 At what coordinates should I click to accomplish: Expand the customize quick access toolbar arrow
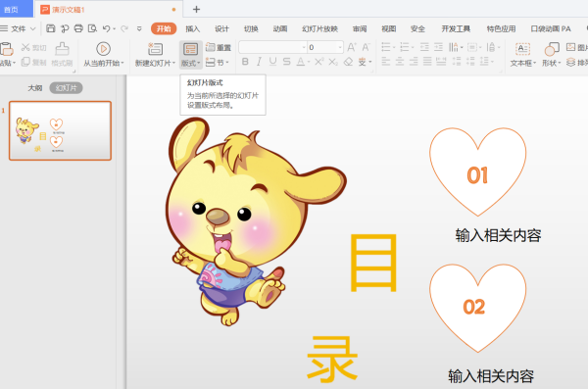pos(139,28)
